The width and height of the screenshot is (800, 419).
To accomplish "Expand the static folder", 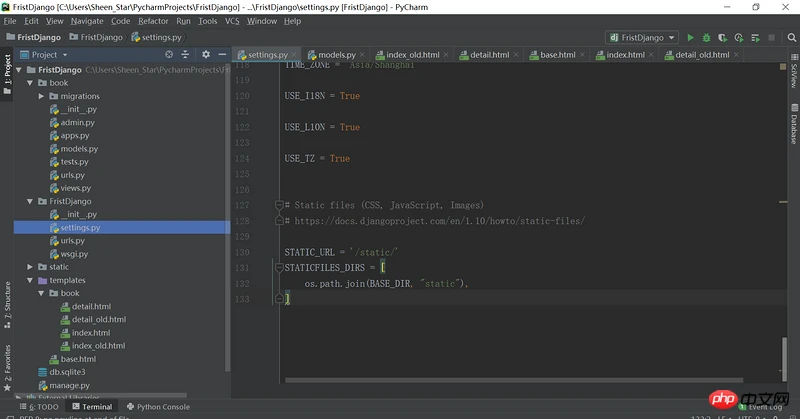I will 30,267.
